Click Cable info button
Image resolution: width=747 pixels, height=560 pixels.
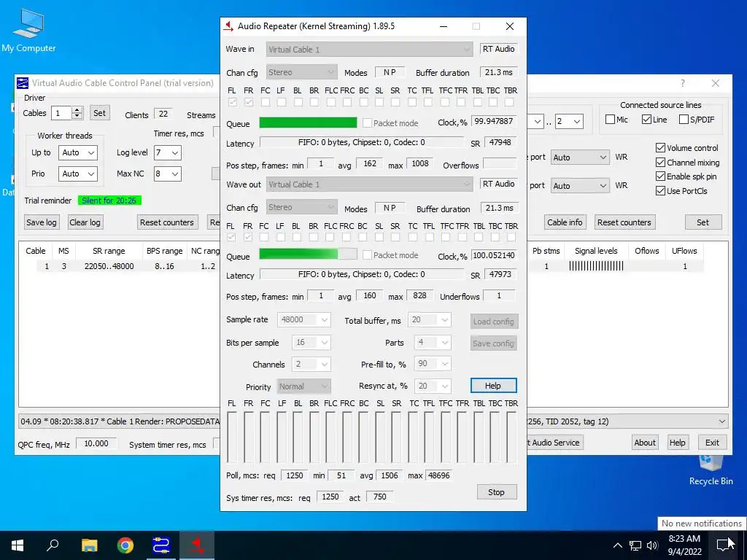click(x=565, y=222)
